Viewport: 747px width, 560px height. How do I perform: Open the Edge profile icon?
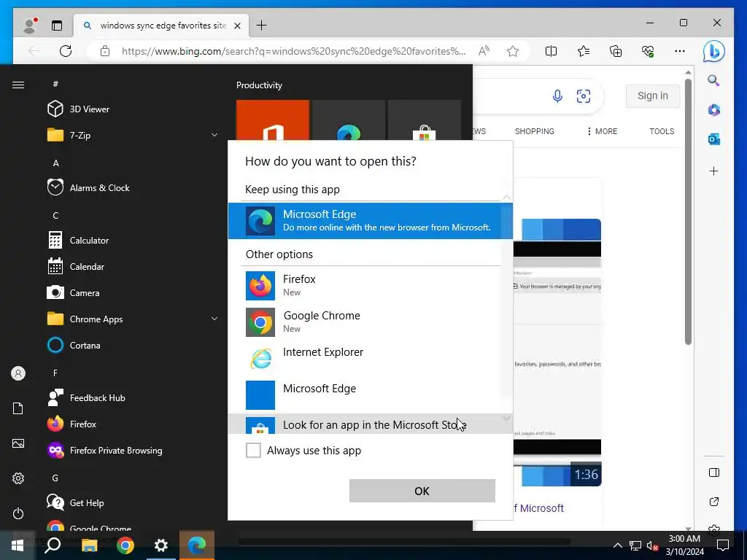[30, 26]
